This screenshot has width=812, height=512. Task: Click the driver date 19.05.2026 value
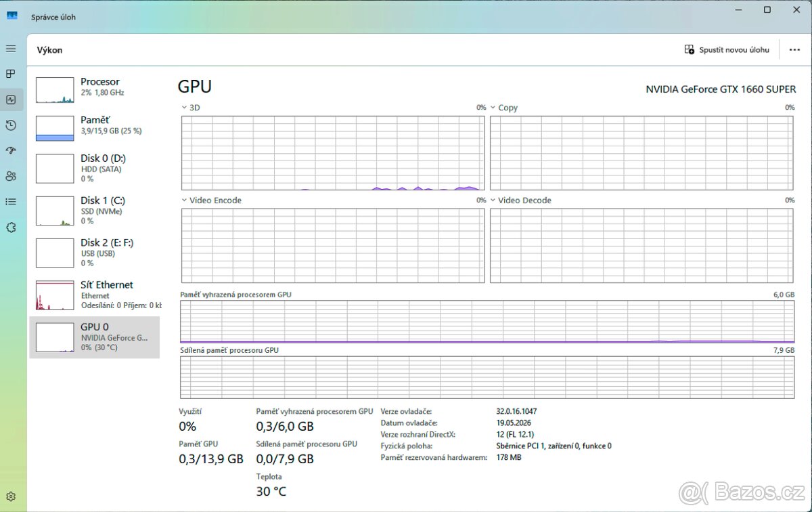pos(514,423)
